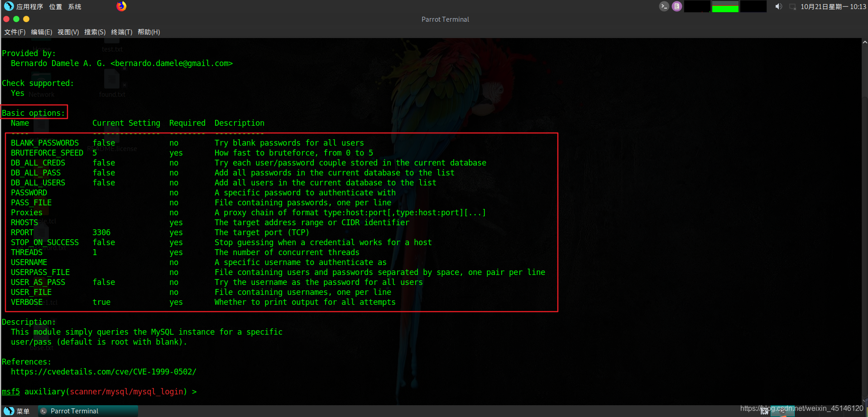The height and width of the screenshot is (417, 868).
Task: Click the Basic options: heading
Action: (x=34, y=113)
